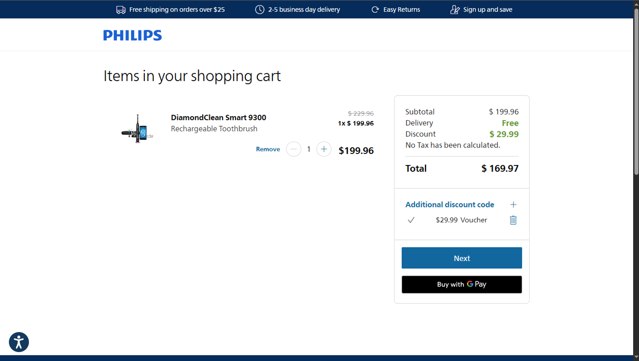Click the Discount $ 29.99 value

tap(504, 134)
